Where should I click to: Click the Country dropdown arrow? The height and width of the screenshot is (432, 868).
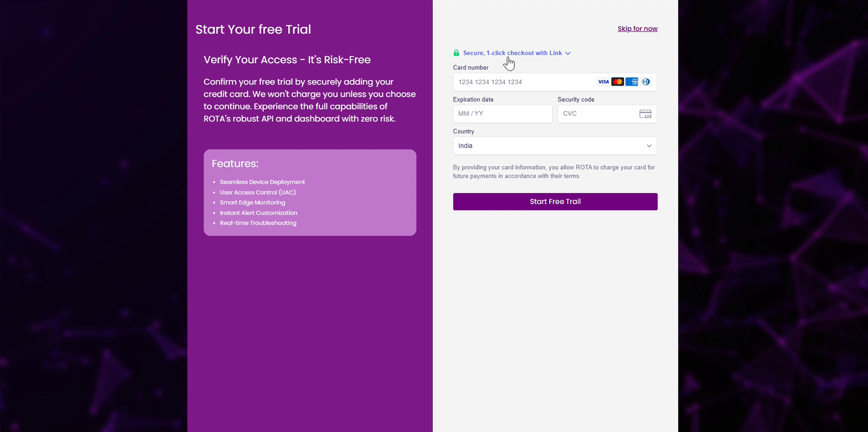(649, 146)
